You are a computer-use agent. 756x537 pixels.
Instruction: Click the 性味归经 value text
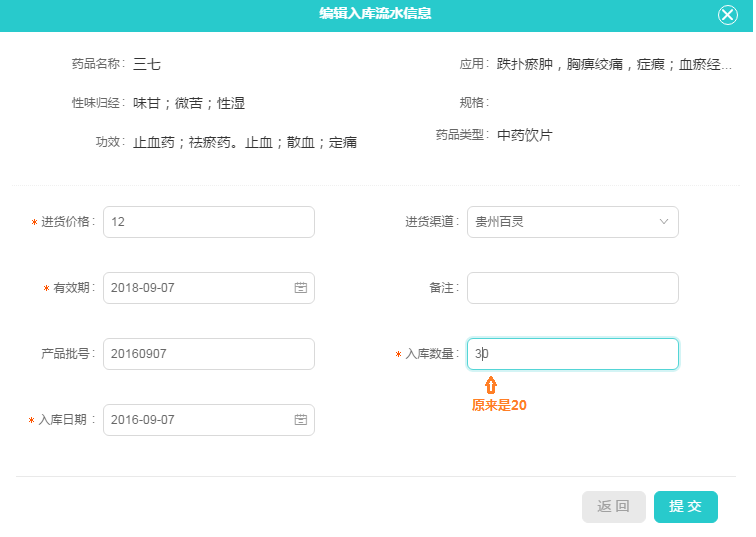[x=189, y=103]
